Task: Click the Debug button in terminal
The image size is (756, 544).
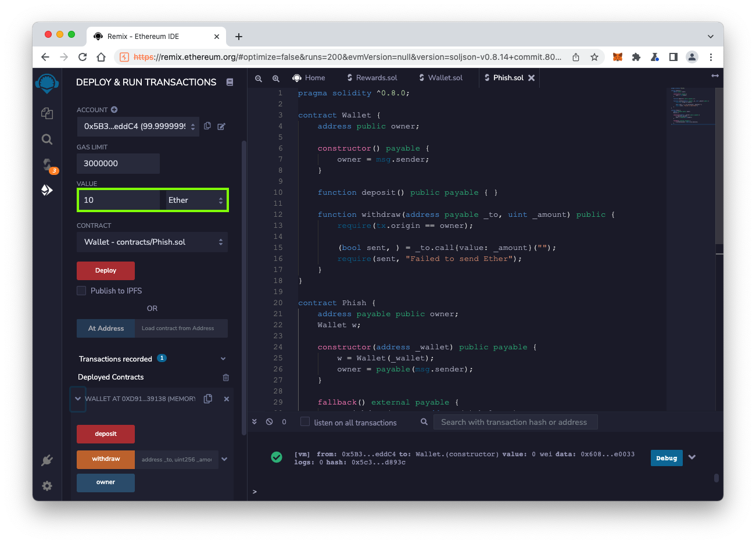Action: pos(667,458)
